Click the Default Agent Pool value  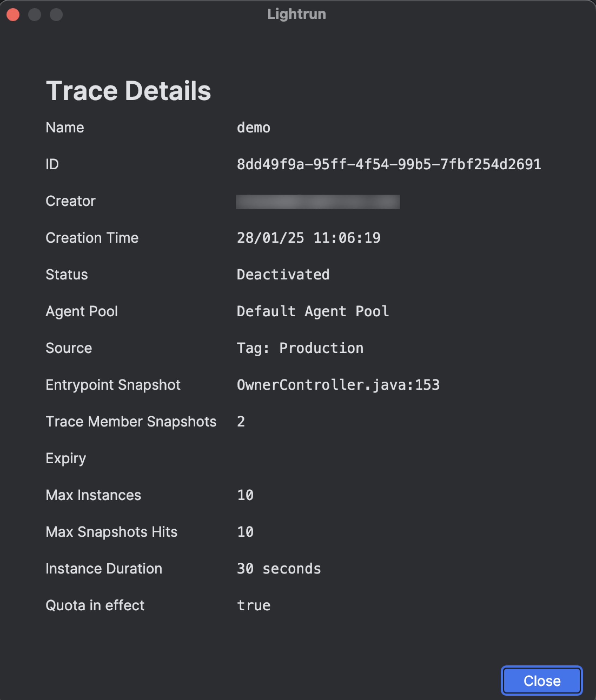click(x=313, y=311)
